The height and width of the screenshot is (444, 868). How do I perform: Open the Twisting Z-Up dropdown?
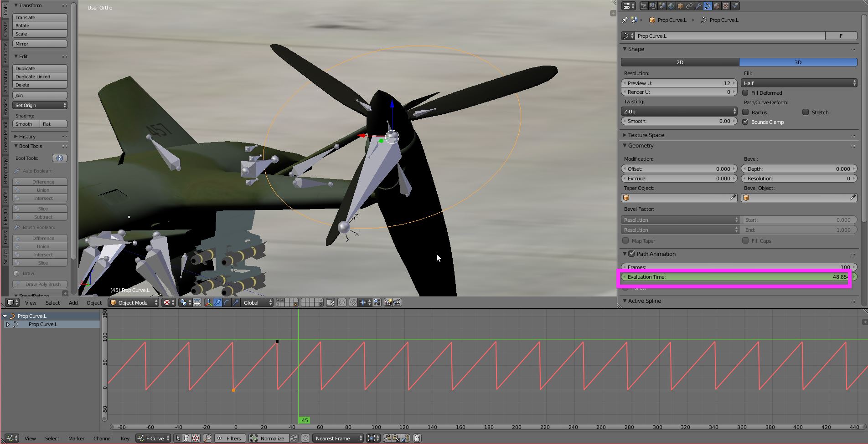pos(679,111)
